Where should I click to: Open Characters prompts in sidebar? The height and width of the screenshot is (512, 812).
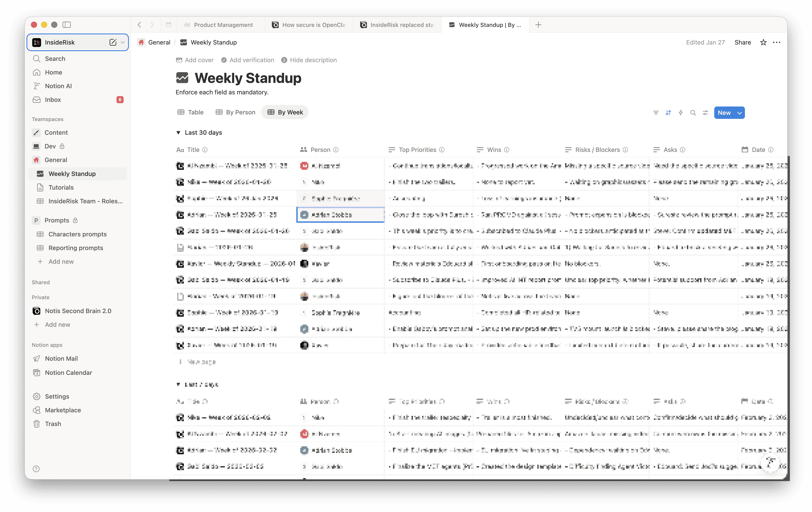[77, 234]
